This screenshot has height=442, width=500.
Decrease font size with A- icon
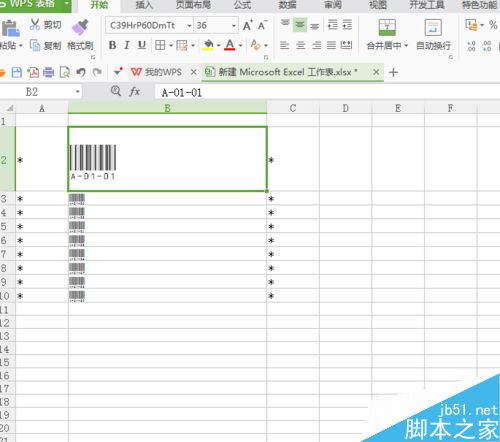pos(263,25)
